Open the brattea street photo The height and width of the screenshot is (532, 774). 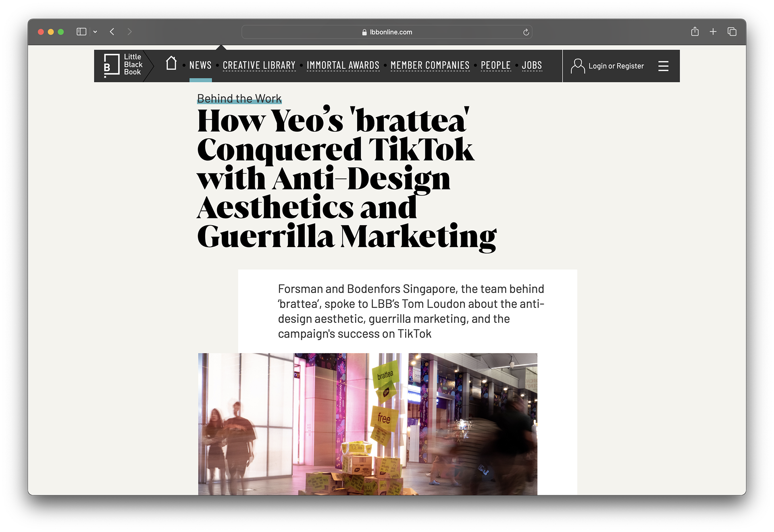368,424
